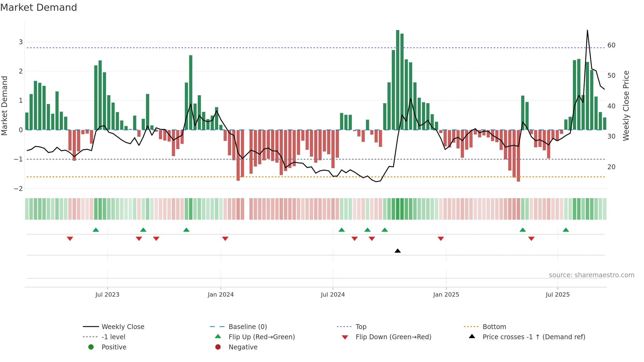Screen dimensions: 644x362
Task: Click the Jul 2024 x-axis label
Action: tap(333, 294)
